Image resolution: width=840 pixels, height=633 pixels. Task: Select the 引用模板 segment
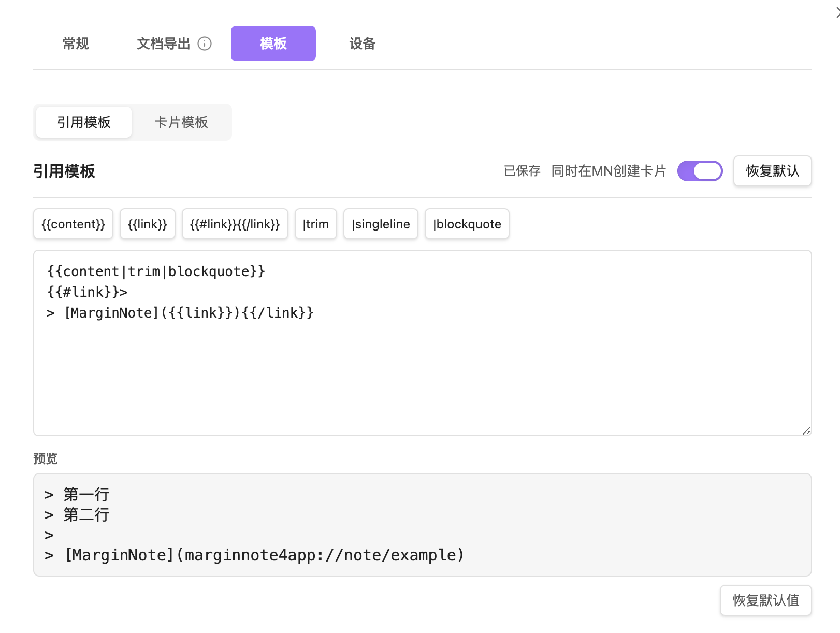(x=84, y=122)
